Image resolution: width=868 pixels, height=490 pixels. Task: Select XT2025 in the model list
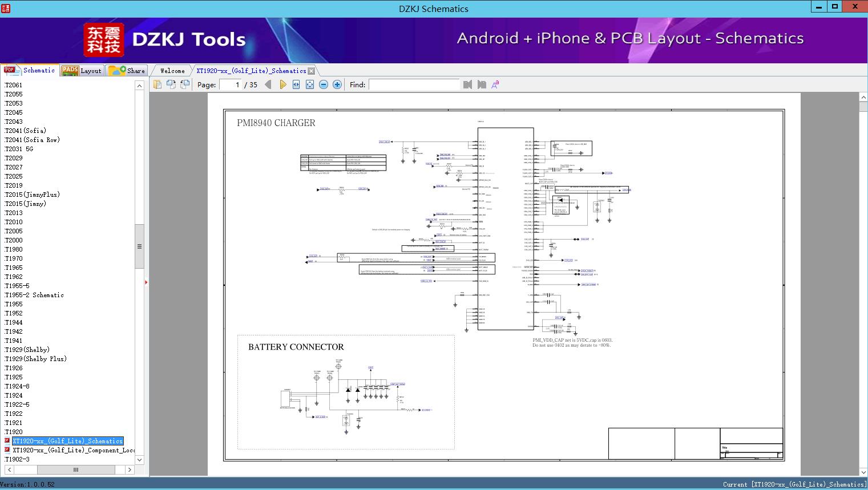pyautogui.click(x=14, y=176)
